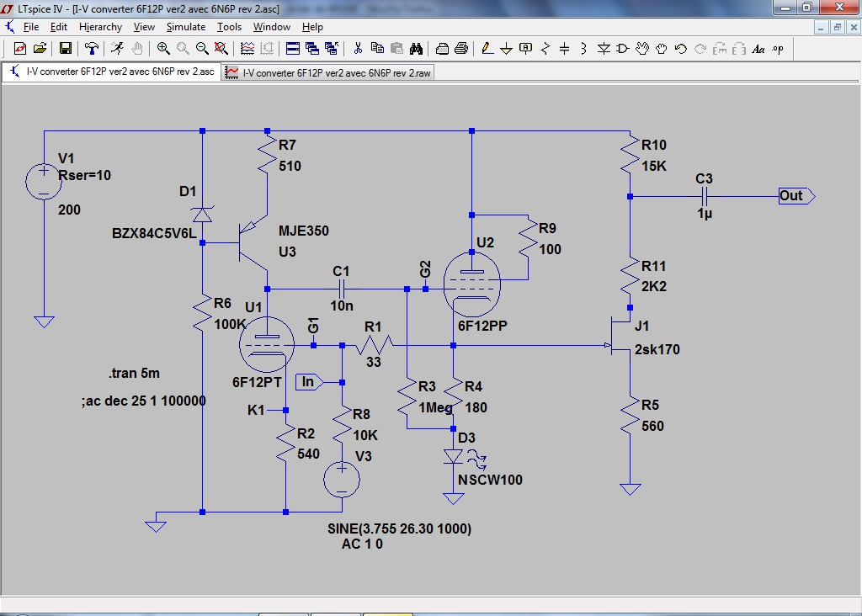862x616 pixels.
Task: Click the 'Out' output port label
Action: tap(796, 195)
